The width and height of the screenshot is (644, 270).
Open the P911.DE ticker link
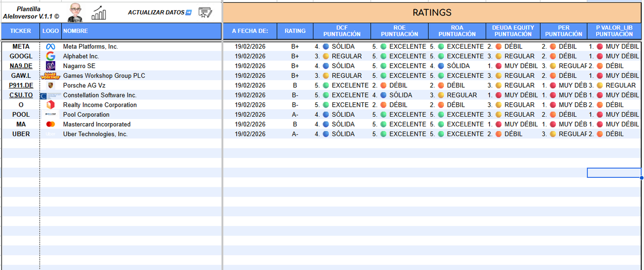pyautogui.click(x=20, y=85)
